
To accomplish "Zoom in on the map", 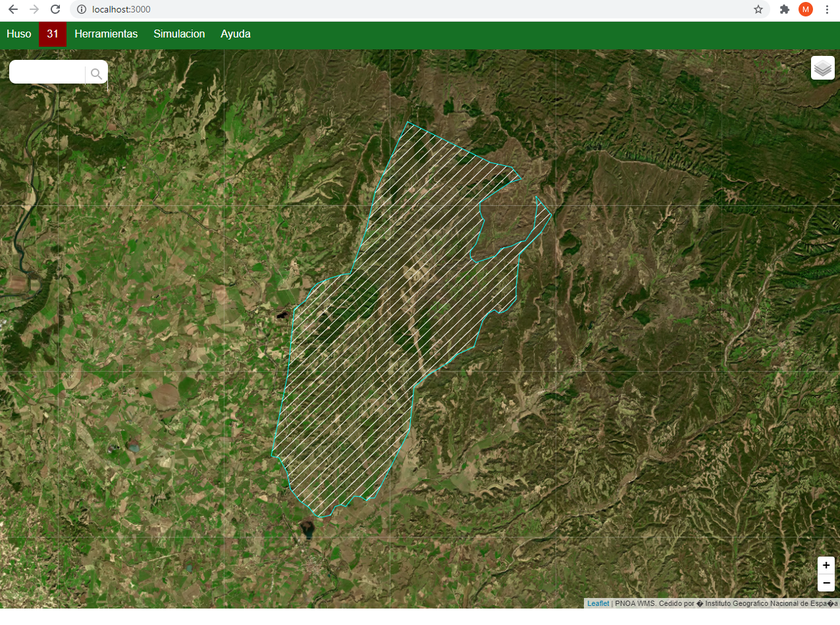I will (x=826, y=565).
